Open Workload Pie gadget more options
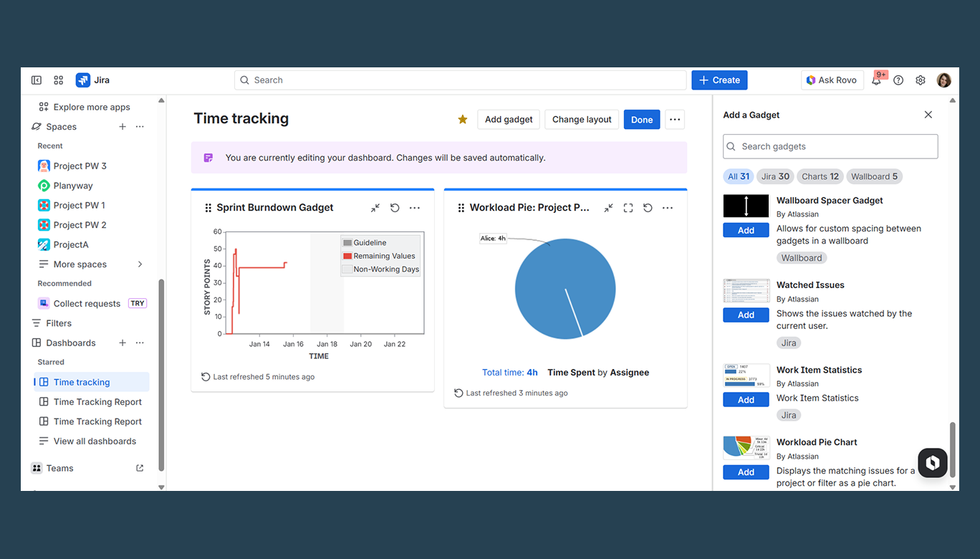 [x=668, y=208]
